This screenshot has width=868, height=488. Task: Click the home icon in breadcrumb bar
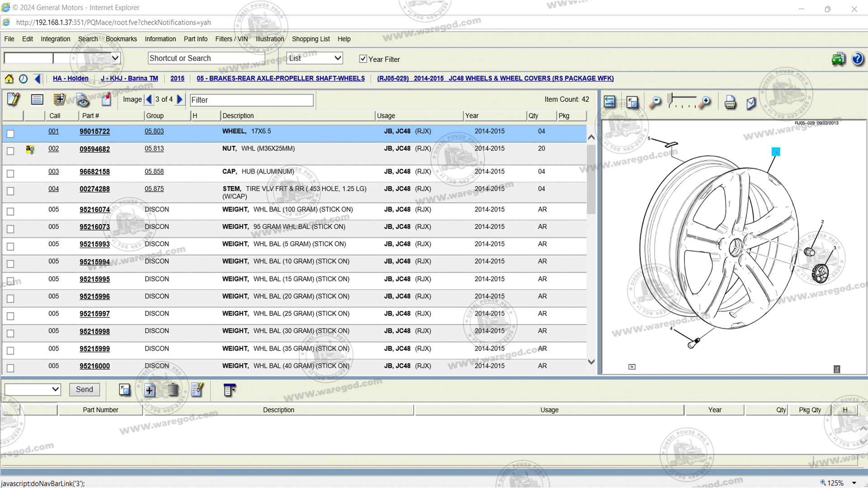coord(9,79)
